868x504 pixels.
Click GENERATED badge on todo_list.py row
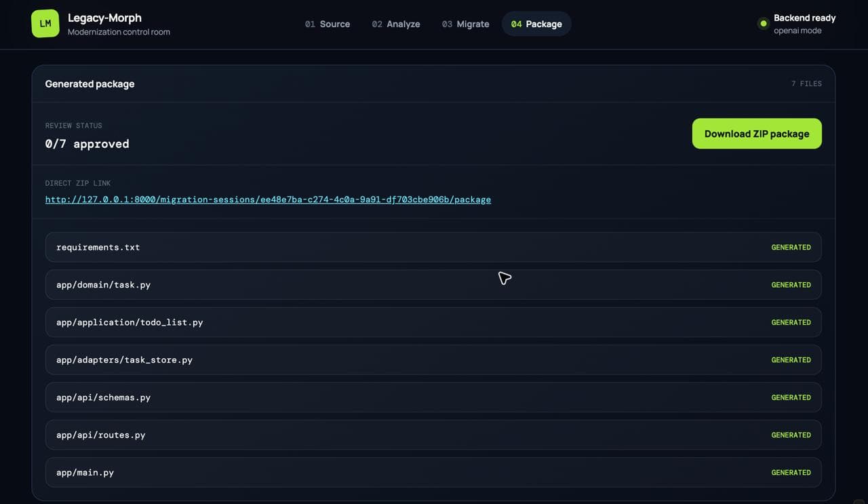pyautogui.click(x=791, y=322)
